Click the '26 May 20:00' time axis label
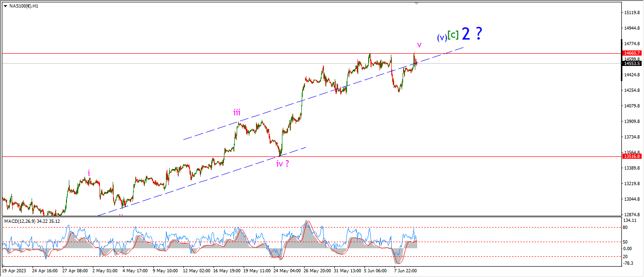Viewport: 644px width, 277px height. pos(317,271)
